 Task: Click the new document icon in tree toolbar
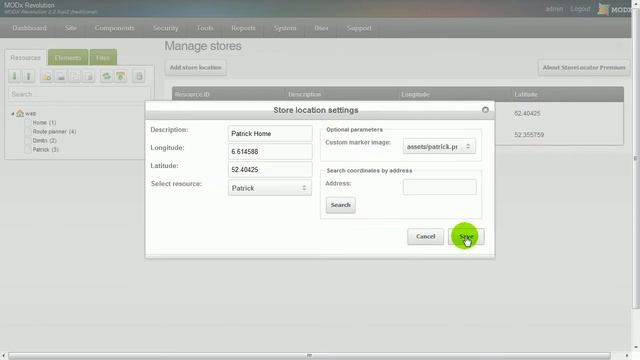47,76
